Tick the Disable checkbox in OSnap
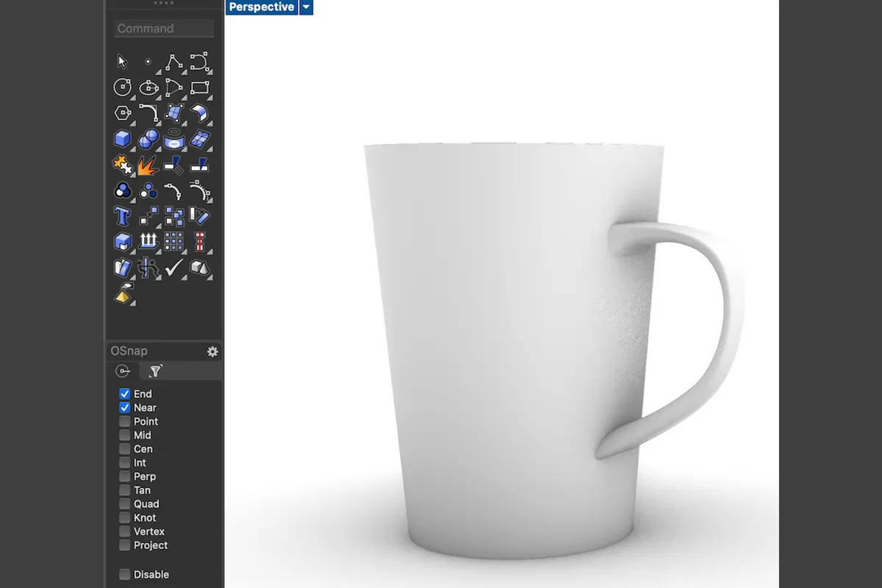Image resolution: width=882 pixels, height=588 pixels. [x=124, y=575]
